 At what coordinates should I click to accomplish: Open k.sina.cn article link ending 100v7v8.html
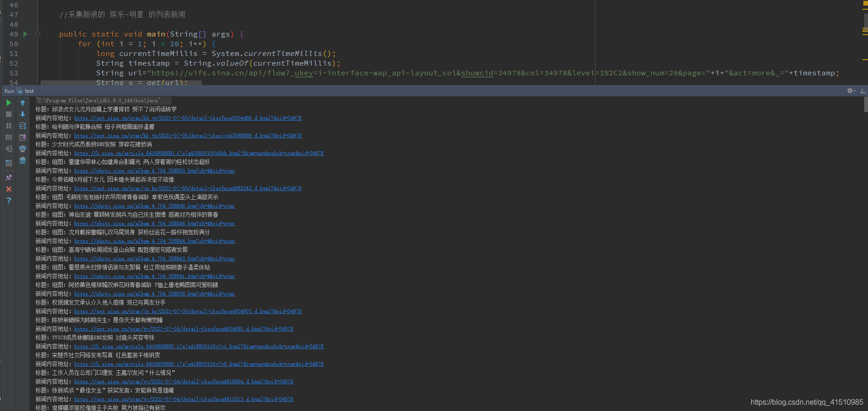click(x=199, y=364)
